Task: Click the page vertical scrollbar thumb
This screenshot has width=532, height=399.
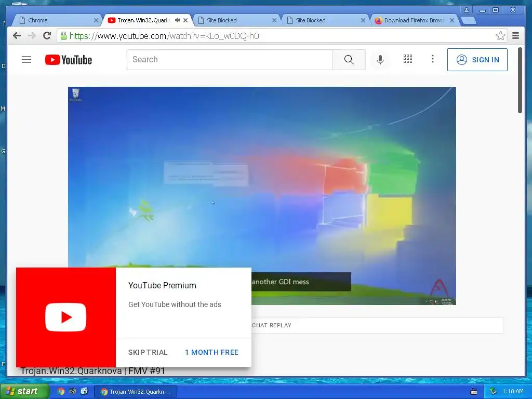Action: tap(520, 80)
